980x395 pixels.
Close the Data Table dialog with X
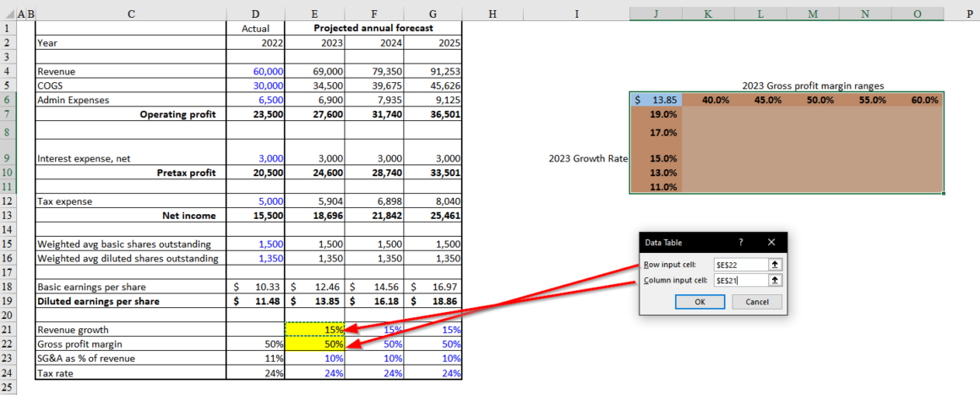[x=771, y=242]
